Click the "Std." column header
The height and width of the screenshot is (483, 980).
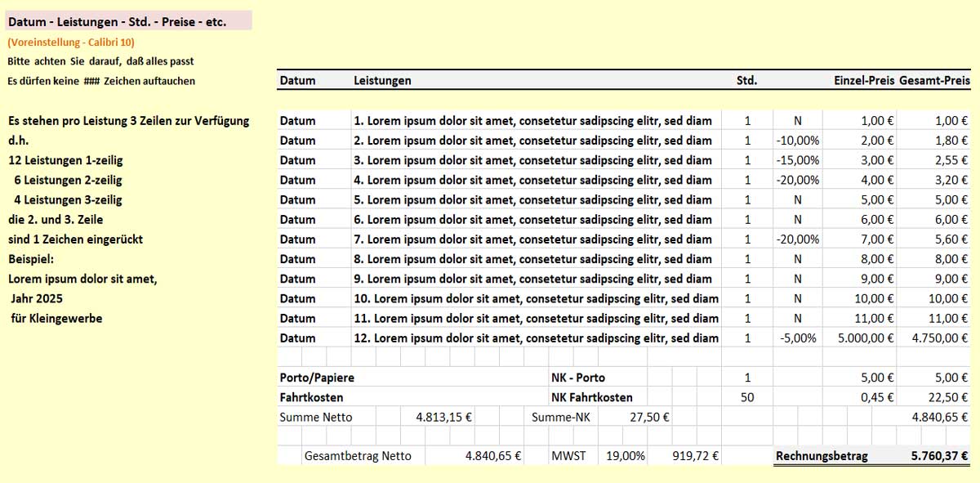[746, 81]
